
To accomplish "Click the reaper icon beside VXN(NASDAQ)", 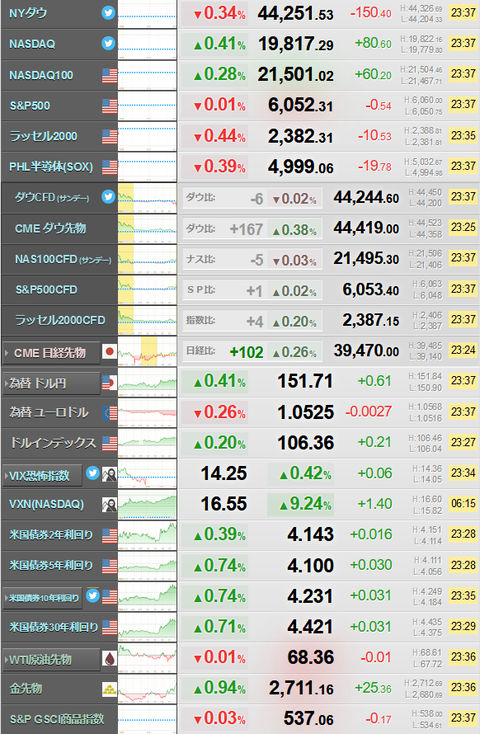I will [x=110, y=505].
